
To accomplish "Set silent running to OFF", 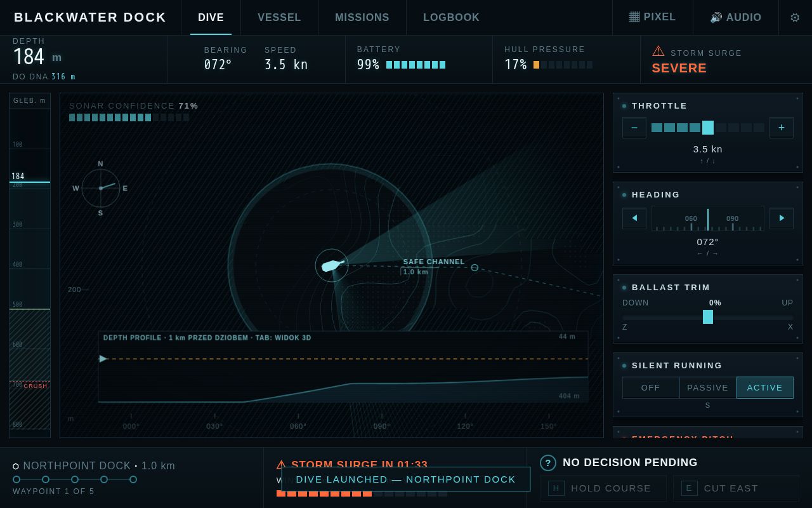I will point(651,387).
